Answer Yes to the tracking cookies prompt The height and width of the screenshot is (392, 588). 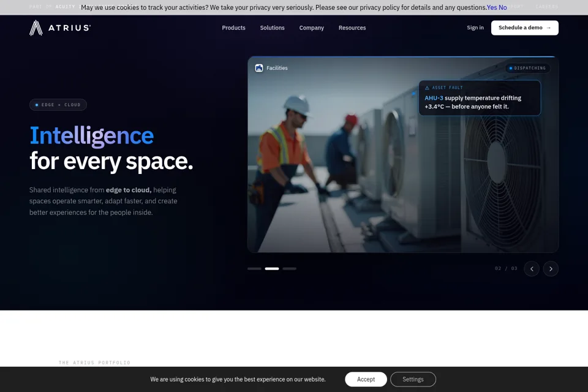[x=492, y=7]
